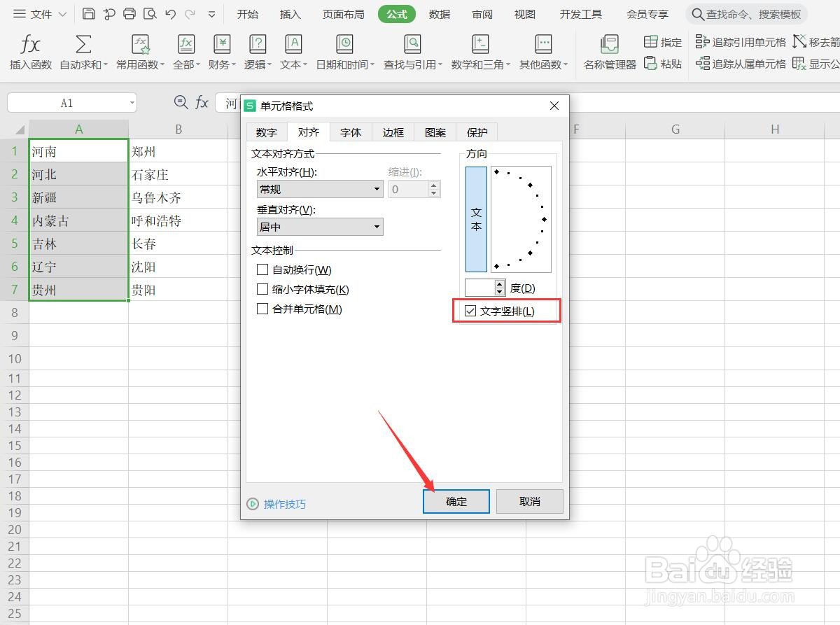
Task: Open the 水平对齐 dropdown
Action: pyautogui.click(x=376, y=189)
